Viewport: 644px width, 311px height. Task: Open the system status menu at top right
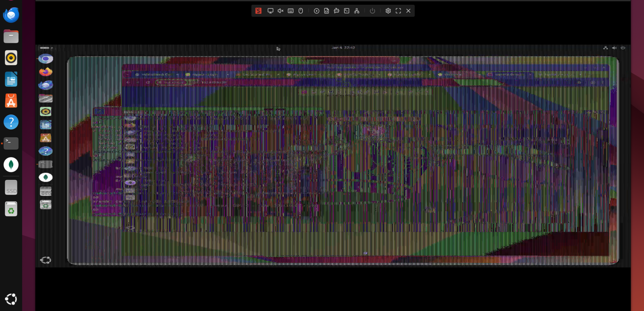point(614,47)
